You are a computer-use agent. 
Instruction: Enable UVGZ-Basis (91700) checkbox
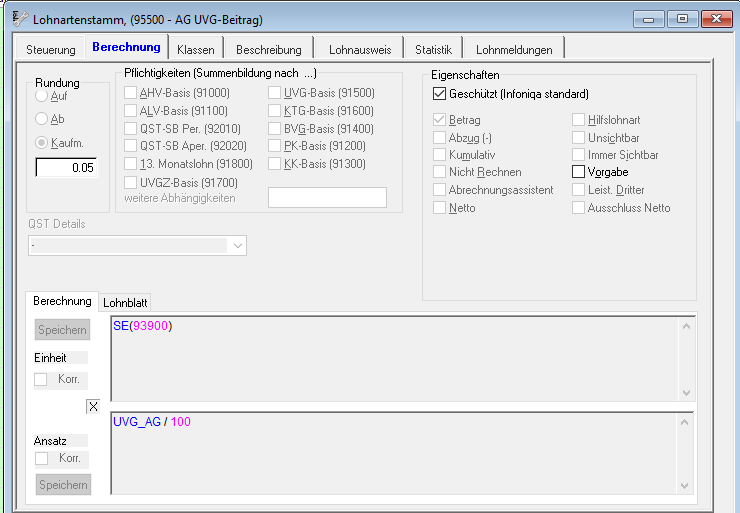pos(130,183)
